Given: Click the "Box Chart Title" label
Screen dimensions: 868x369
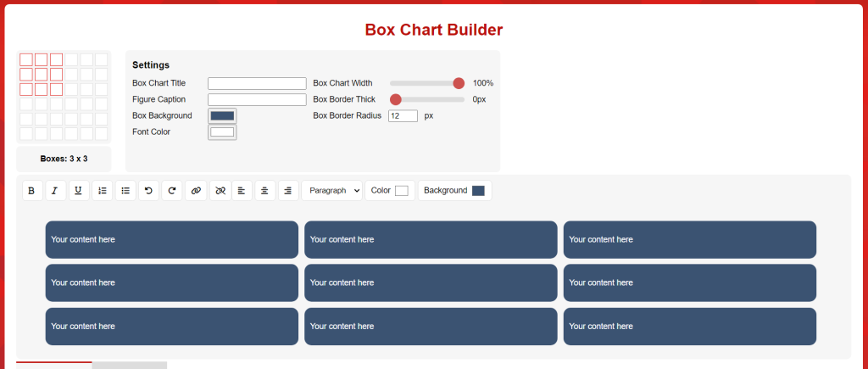Looking at the screenshot, I should [x=159, y=83].
